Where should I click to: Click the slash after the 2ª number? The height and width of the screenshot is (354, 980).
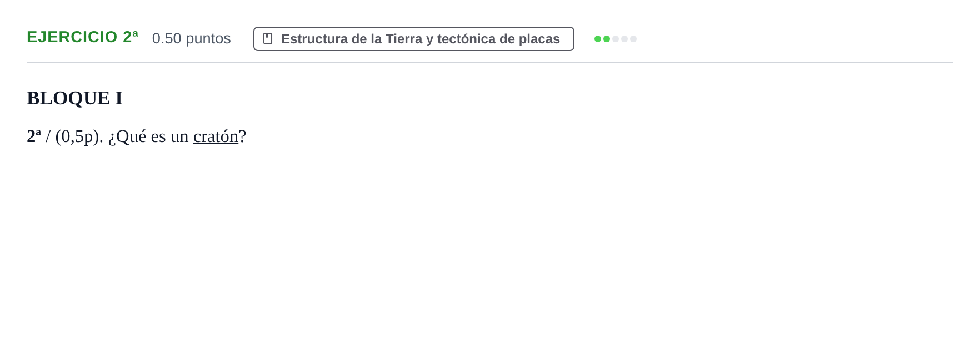click(x=48, y=136)
